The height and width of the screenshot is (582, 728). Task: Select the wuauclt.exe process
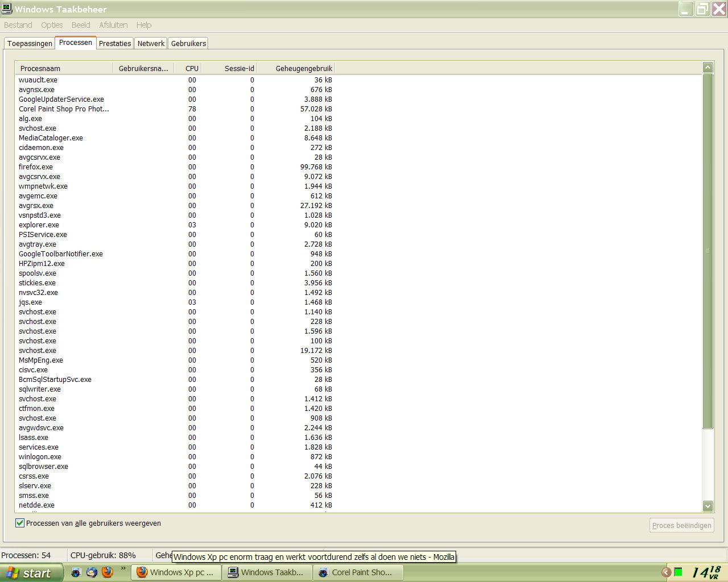175,80
